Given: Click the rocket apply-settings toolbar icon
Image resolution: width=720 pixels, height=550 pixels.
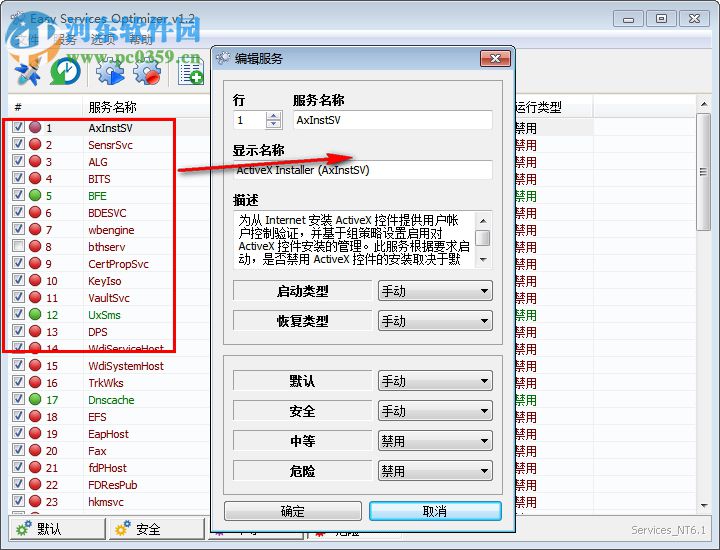Looking at the screenshot, I should pos(27,73).
